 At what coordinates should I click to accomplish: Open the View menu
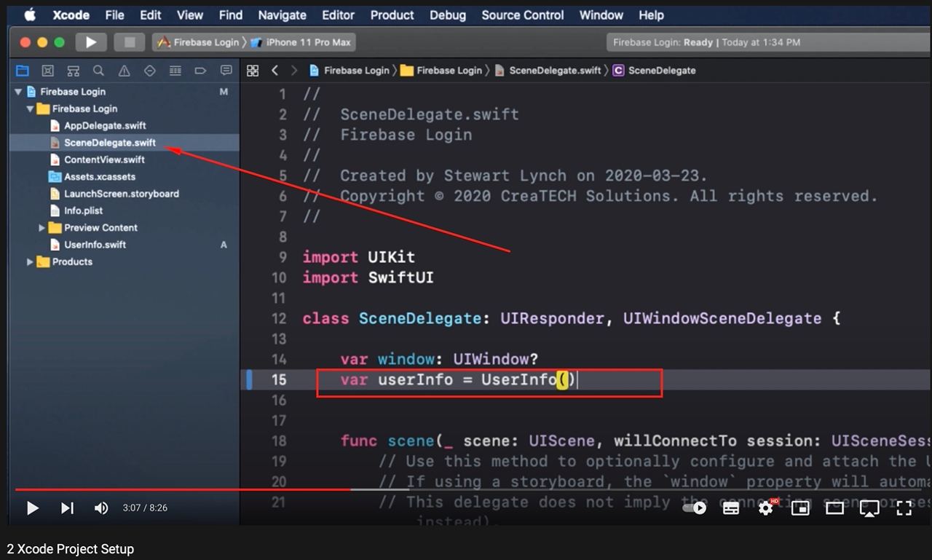[x=190, y=15]
